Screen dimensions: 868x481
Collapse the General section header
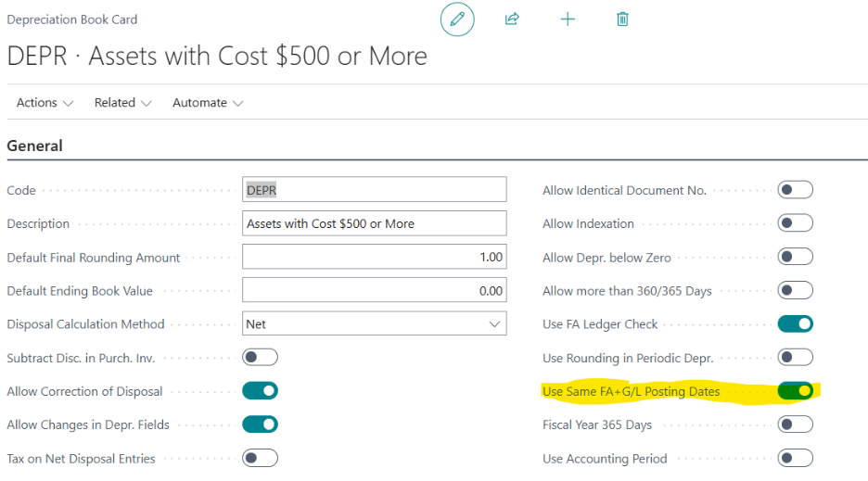tap(35, 146)
